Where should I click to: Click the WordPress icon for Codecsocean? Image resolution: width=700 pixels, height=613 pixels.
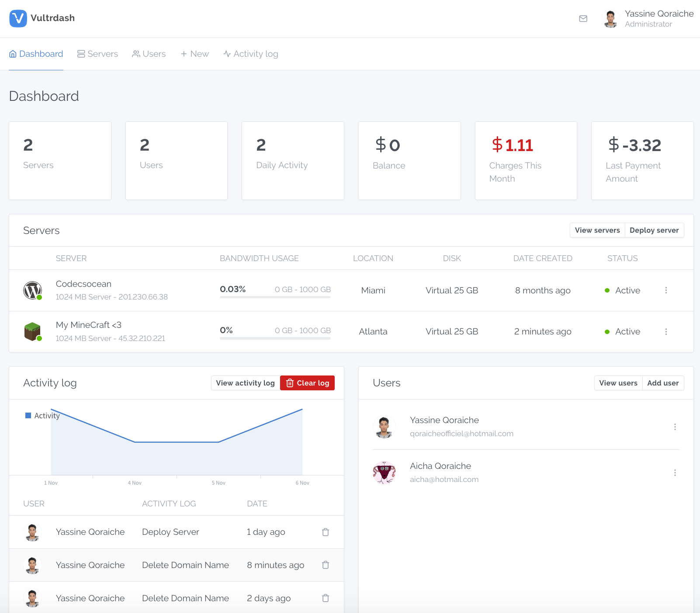(32, 290)
